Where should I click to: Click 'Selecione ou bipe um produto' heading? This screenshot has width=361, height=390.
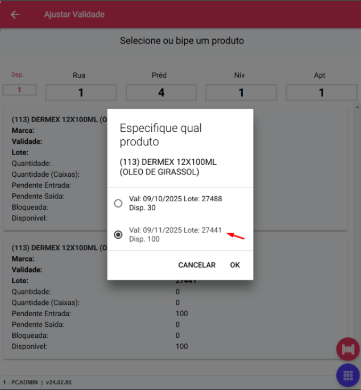[182, 41]
